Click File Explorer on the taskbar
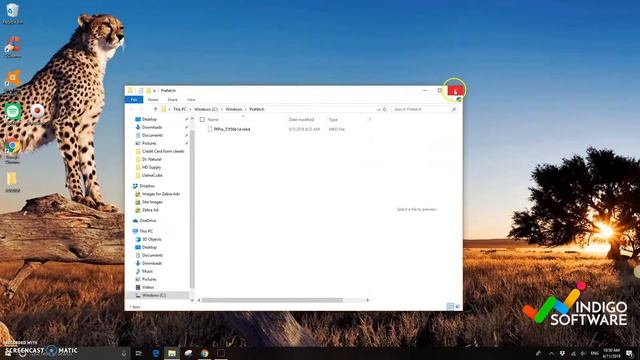640x360 pixels. click(x=172, y=353)
